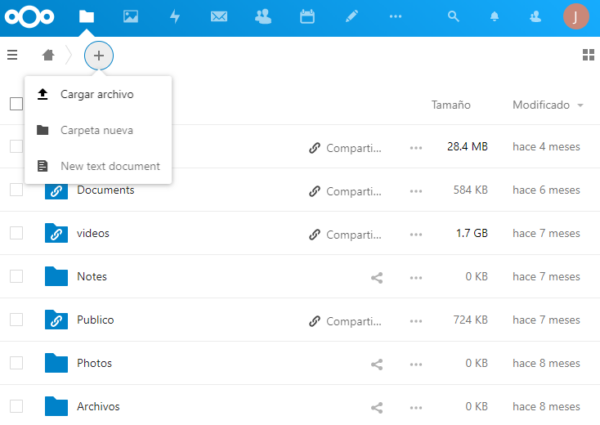Open Compartido link for Documents
Viewport: 600px width, 425px height.
(345, 191)
